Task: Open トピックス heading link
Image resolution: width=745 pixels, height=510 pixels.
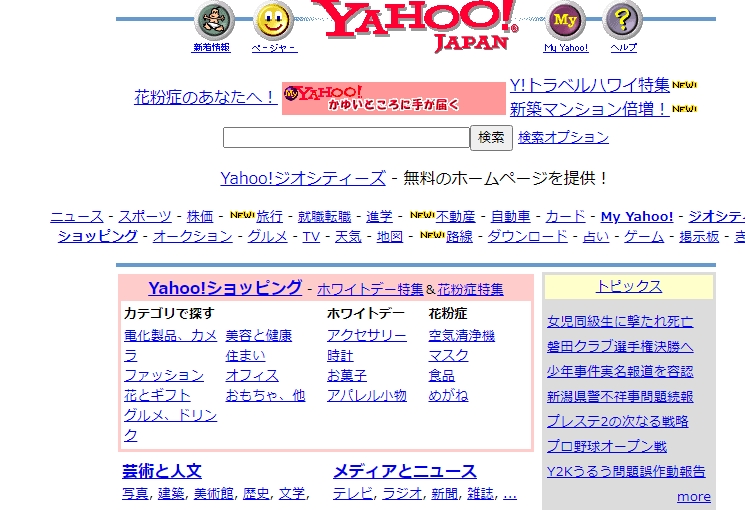Action: pos(629,287)
